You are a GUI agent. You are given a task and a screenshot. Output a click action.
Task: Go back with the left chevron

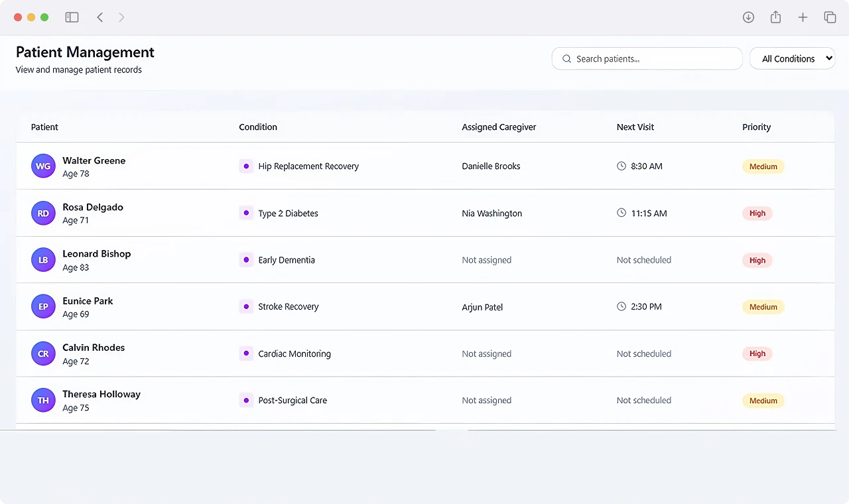click(100, 17)
